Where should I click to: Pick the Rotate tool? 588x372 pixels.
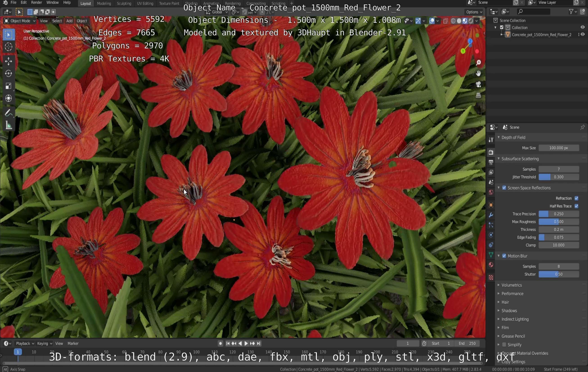(x=9, y=74)
